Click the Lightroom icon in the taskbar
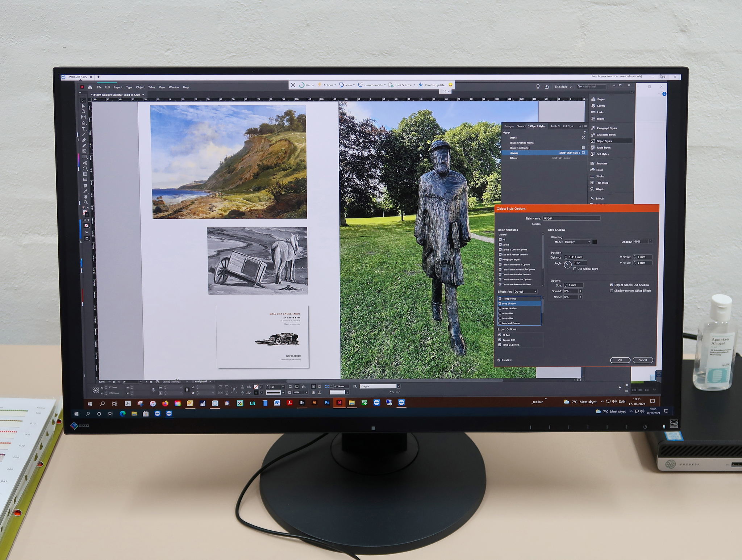The height and width of the screenshot is (560, 742). [x=253, y=403]
